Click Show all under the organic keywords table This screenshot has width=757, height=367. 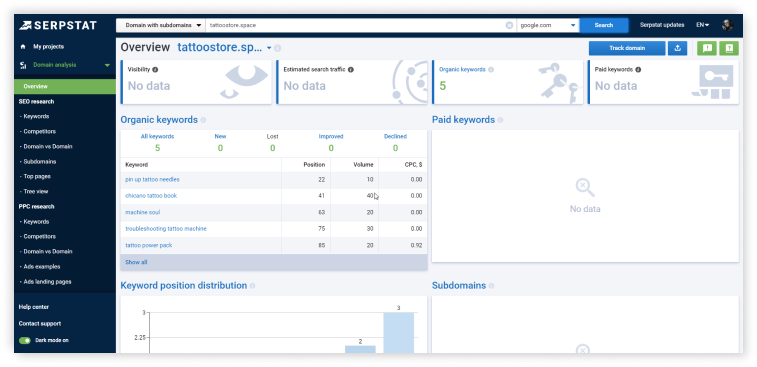pyautogui.click(x=136, y=262)
